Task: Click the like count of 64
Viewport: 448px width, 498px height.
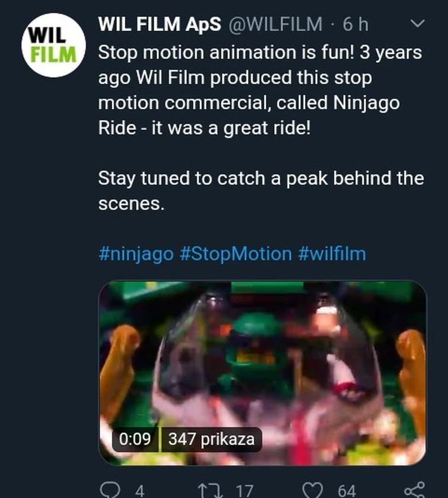Action: (347, 491)
